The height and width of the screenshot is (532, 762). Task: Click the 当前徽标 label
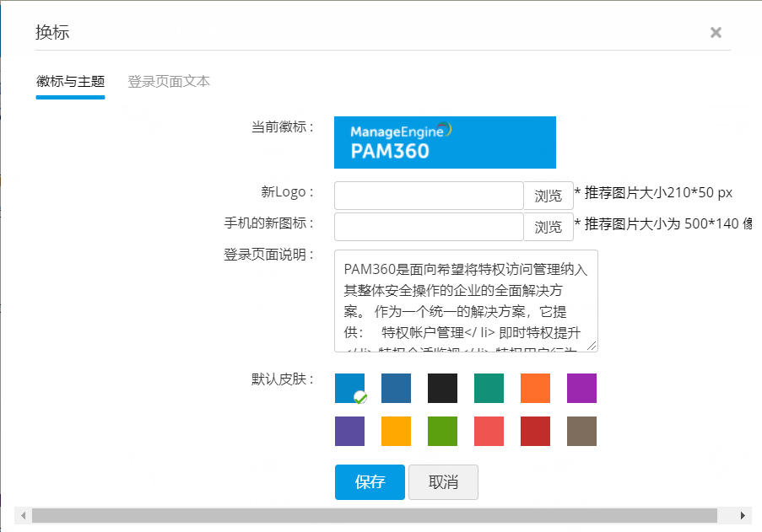[x=283, y=126]
